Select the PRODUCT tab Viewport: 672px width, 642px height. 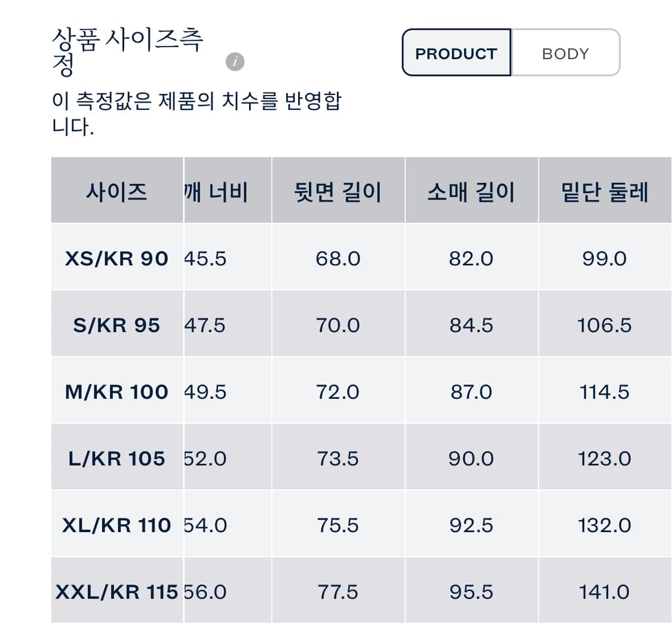click(x=456, y=53)
